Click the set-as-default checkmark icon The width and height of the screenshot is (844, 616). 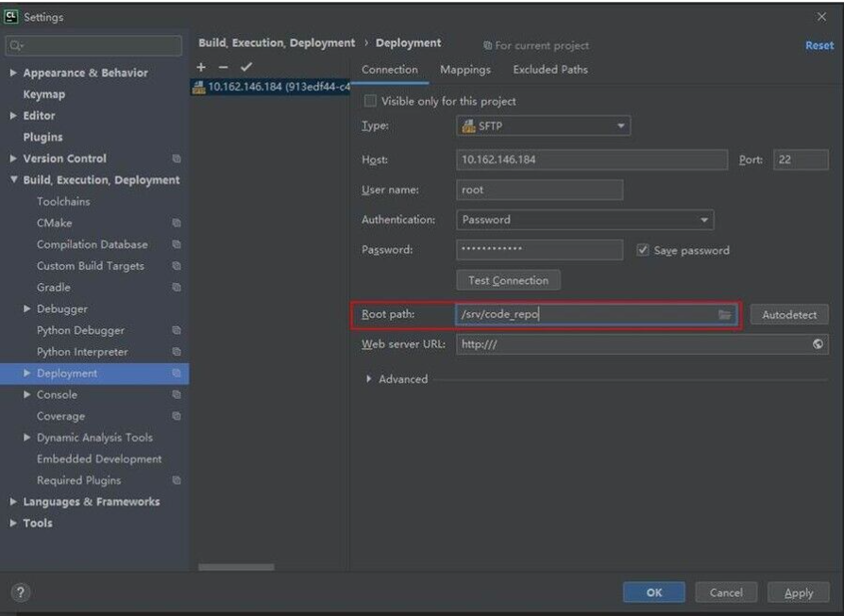click(246, 67)
